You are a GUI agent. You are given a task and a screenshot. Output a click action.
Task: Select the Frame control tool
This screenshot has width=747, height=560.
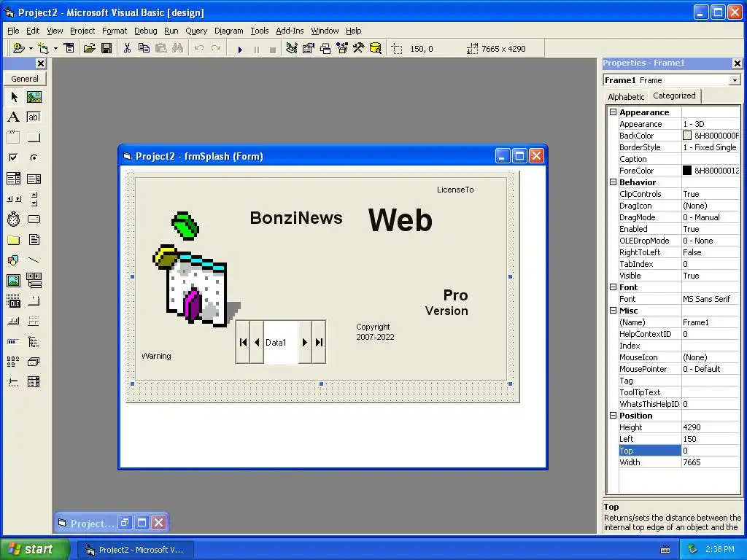pos(14,138)
